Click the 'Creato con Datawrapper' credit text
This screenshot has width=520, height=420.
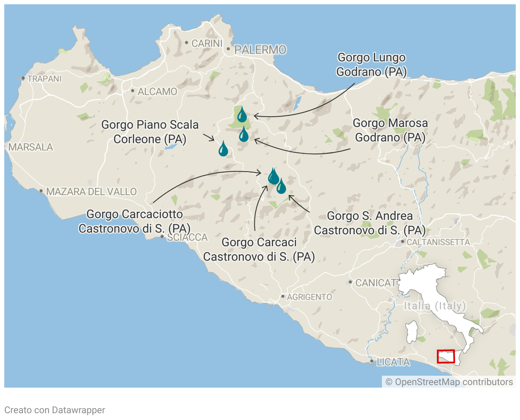tap(55, 410)
